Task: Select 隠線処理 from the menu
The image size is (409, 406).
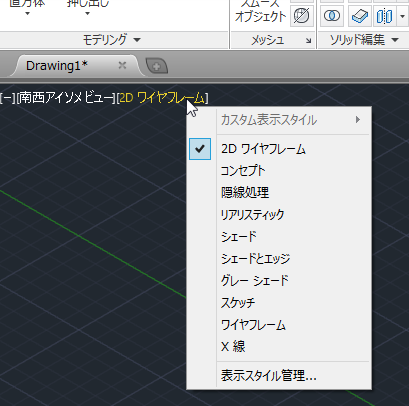Action: point(279,193)
